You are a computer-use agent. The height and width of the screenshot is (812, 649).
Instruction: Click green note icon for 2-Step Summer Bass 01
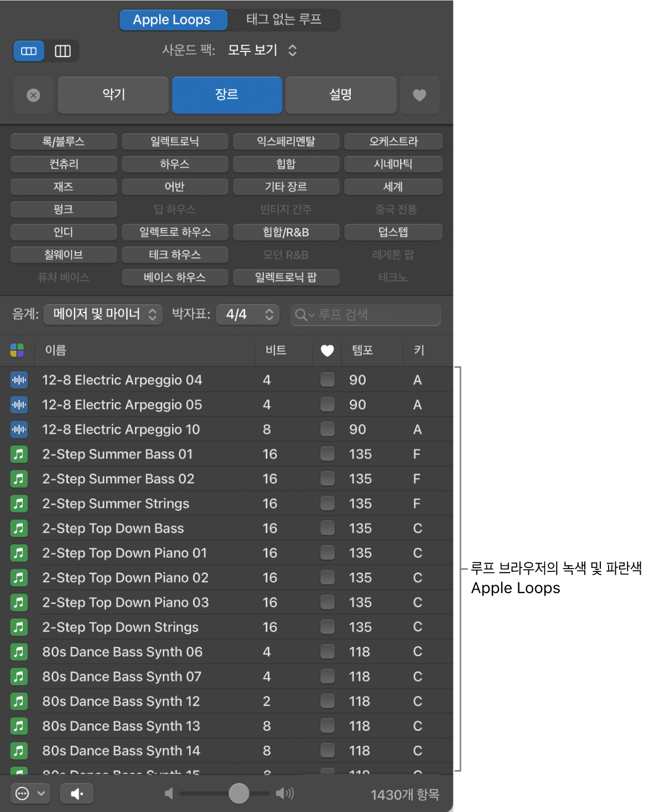(x=19, y=454)
